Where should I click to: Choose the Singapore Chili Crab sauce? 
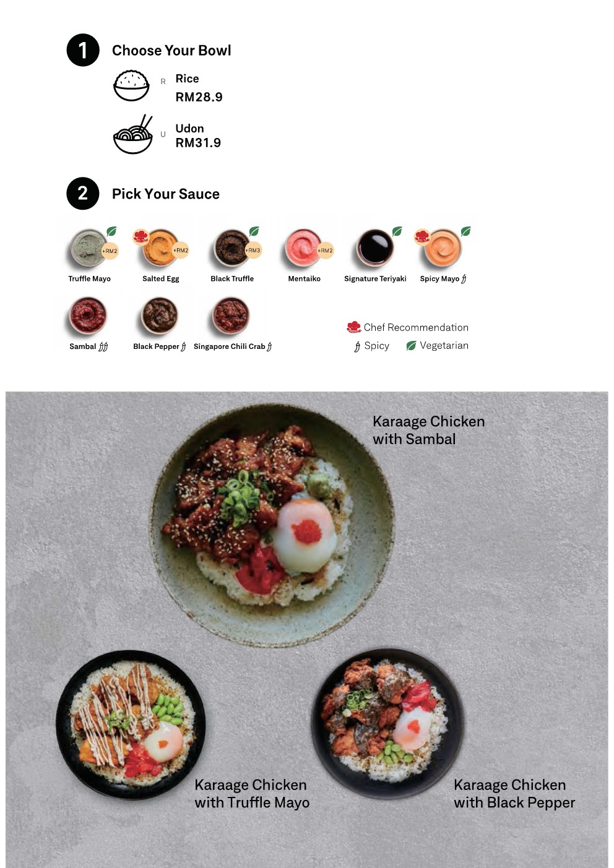point(231,316)
